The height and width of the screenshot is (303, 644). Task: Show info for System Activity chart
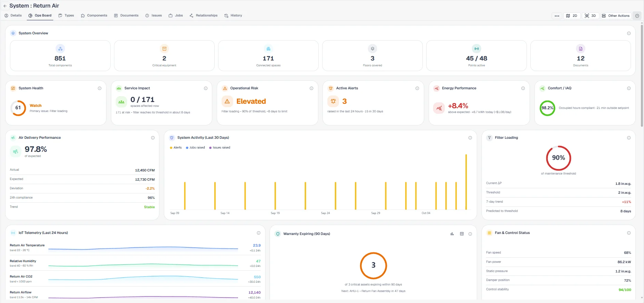pyautogui.click(x=470, y=138)
